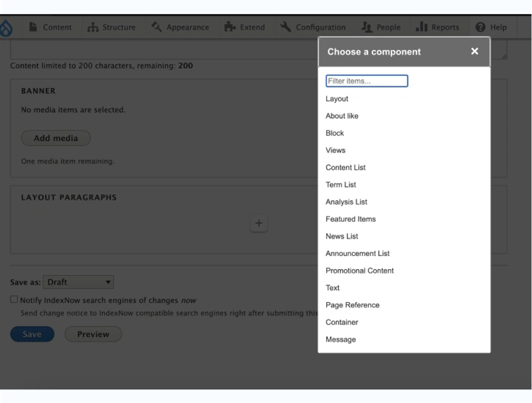Choose the About like component
The height and width of the screenshot is (403, 532).
tap(342, 116)
